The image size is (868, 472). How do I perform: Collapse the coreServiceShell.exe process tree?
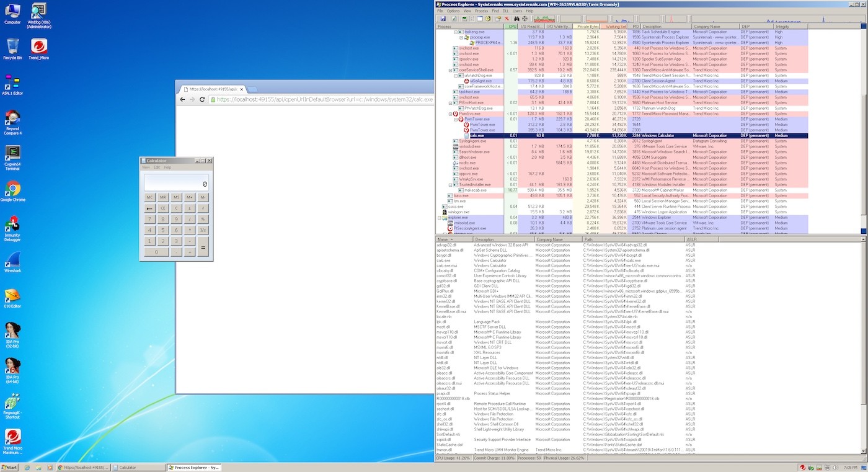(451, 70)
